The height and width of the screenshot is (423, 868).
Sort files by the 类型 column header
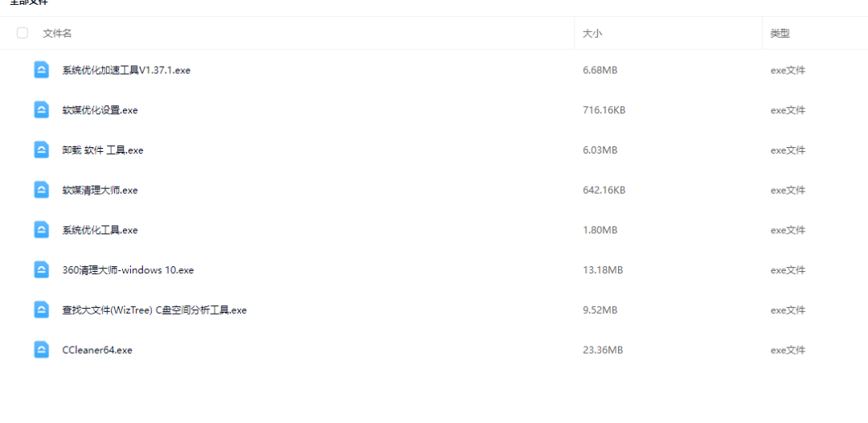pos(780,33)
